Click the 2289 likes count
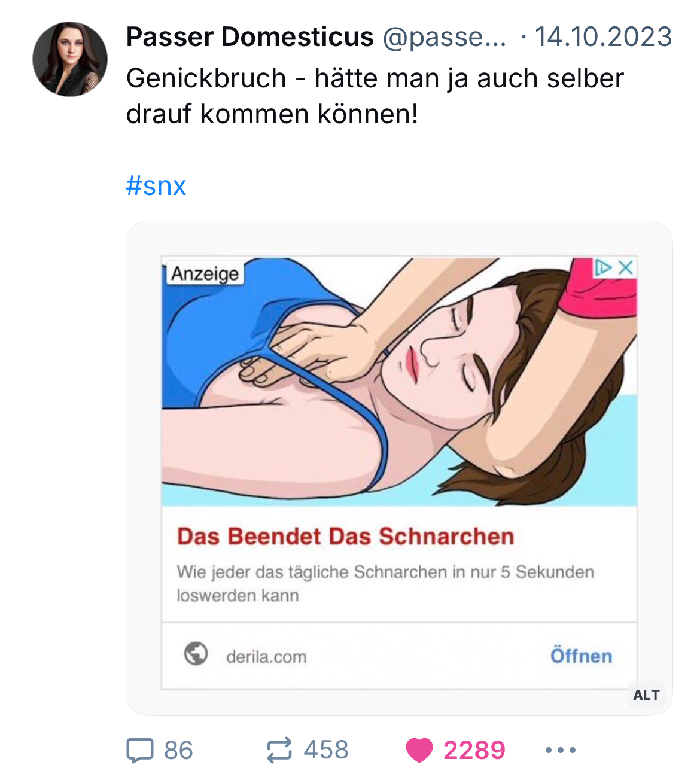The image size is (700, 783). coord(474,750)
